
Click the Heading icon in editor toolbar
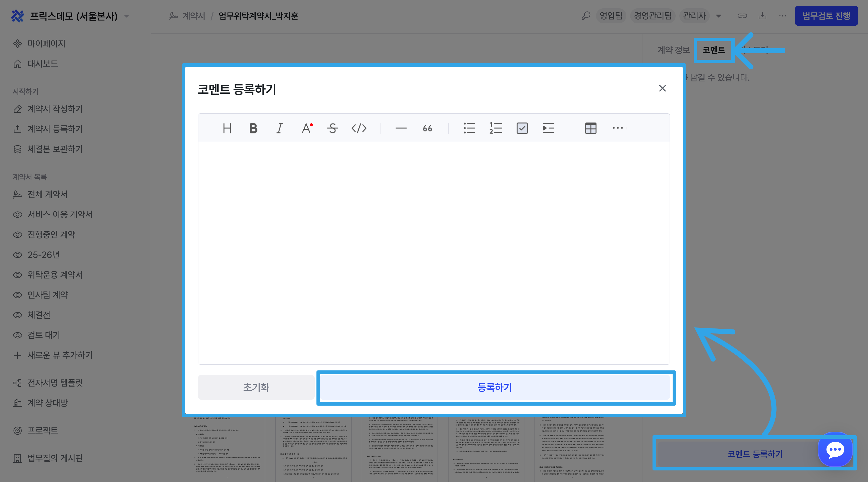[x=227, y=128]
